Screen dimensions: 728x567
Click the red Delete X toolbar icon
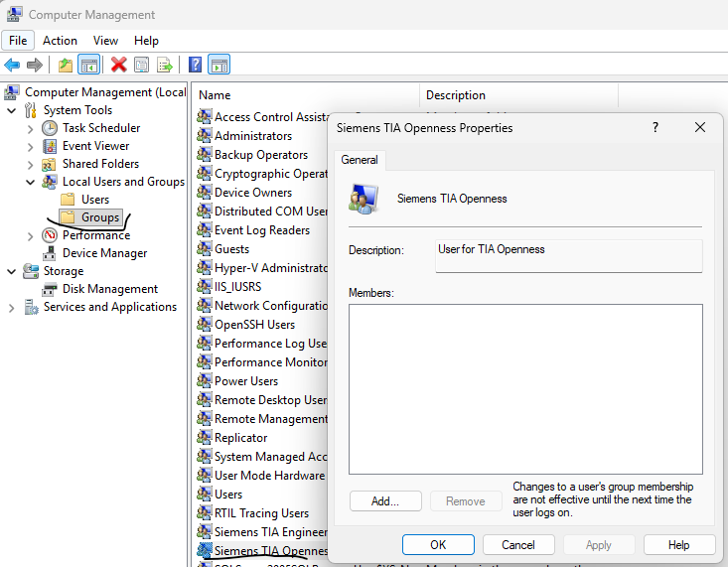[x=119, y=65]
